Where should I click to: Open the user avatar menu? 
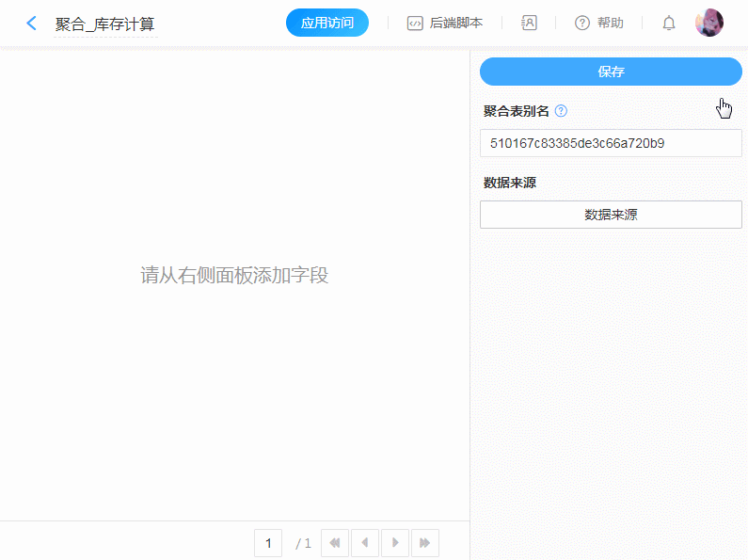click(708, 23)
